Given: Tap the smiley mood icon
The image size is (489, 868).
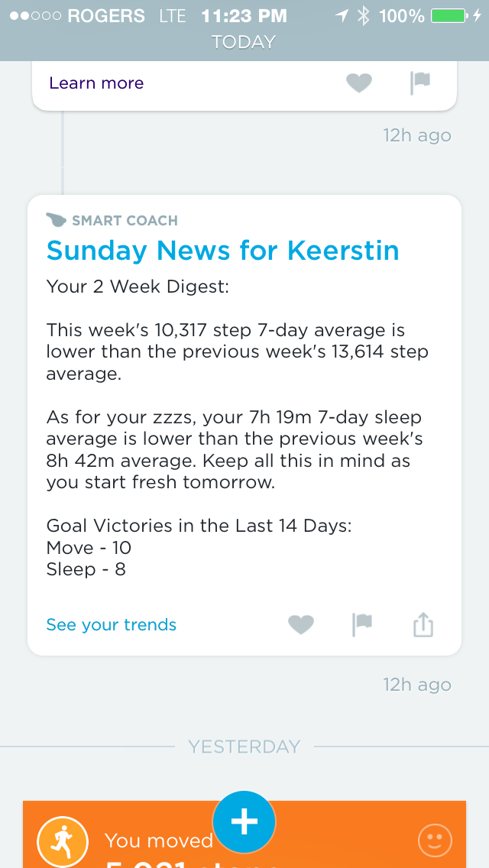Looking at the screenshot, I should (x=435, y=842).
